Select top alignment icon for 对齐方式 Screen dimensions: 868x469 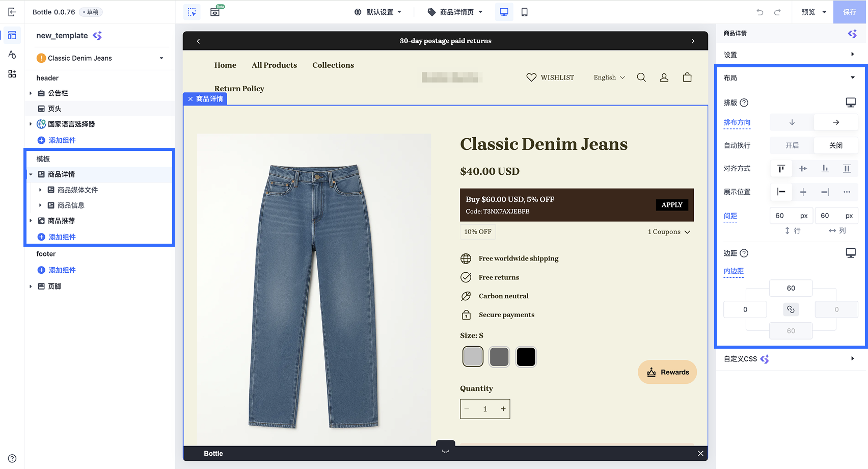click(781, 169)
